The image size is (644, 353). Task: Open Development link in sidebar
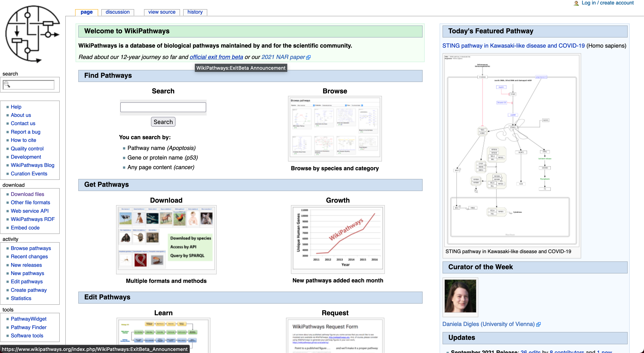tap(26, 157)
